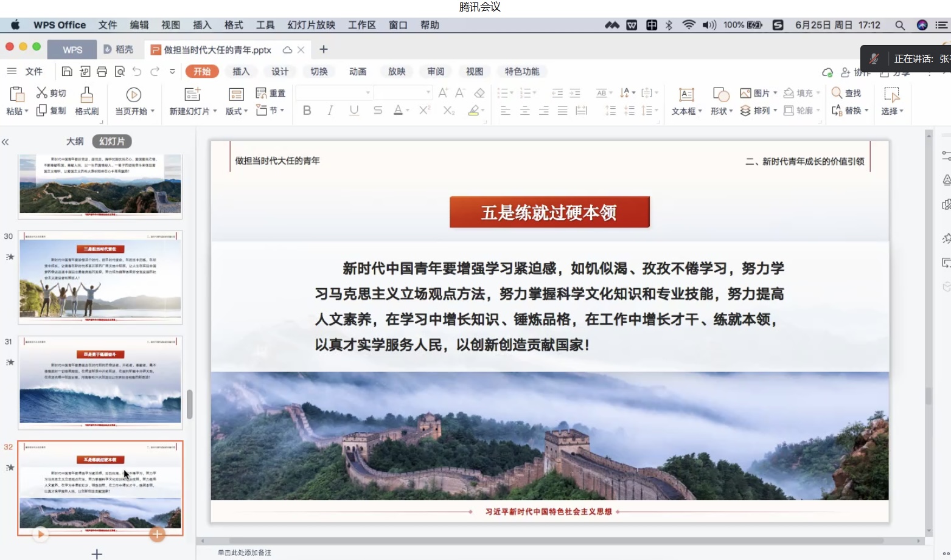Click the save icon in quick toolbar
The width and height of the screenshot is (951, 560).
point(67,72)
